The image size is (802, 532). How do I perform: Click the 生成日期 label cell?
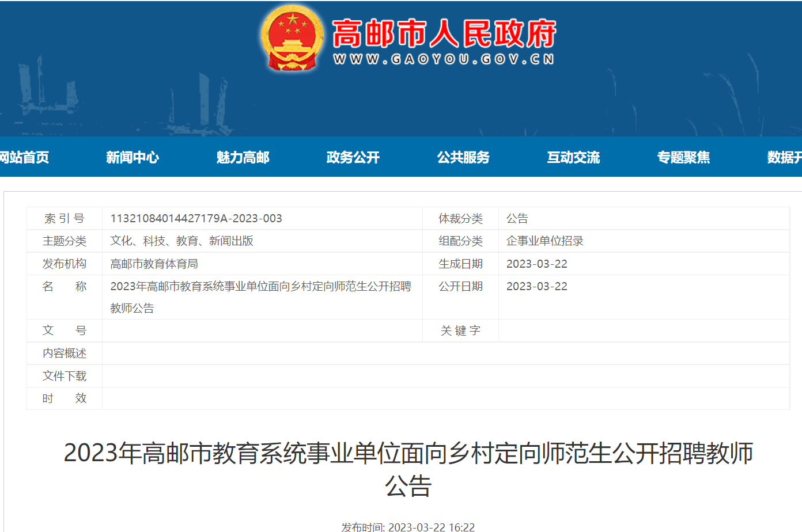tap(461, 264)
